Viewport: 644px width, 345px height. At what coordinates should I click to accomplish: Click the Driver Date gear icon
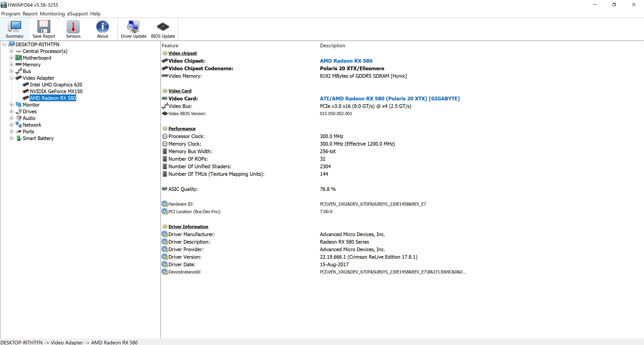point(165,264)
